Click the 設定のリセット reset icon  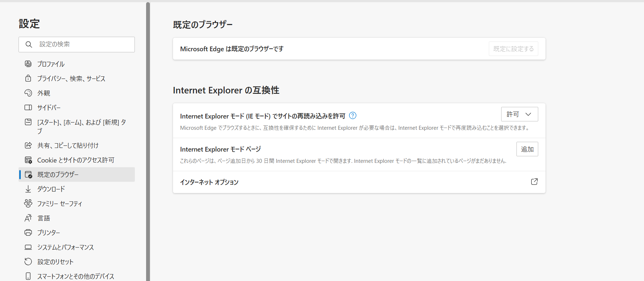pyautogui.click(x=28, y=261)
